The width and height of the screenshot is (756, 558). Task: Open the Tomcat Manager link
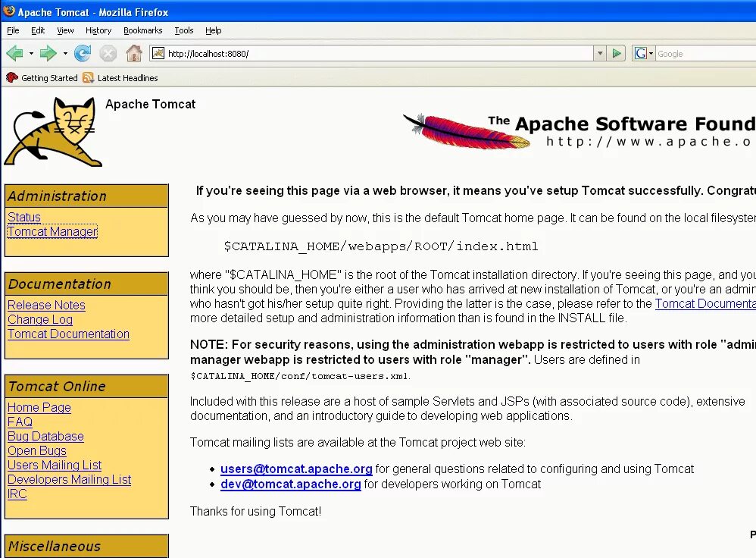tap(52, 232)
